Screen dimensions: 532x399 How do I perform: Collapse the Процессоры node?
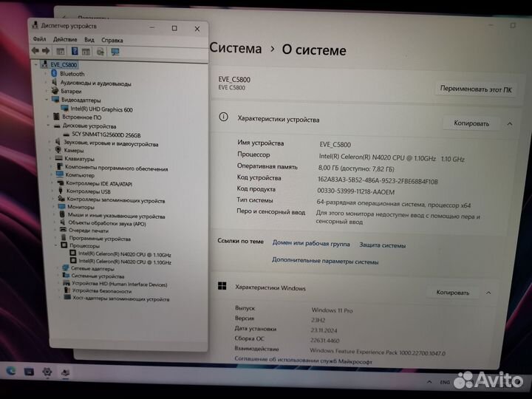click(x=56, y=245)
